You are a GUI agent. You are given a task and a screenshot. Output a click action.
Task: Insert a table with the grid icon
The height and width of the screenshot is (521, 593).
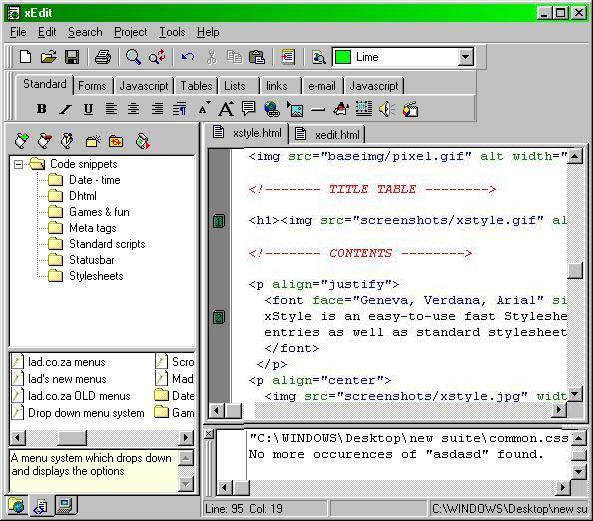pos(363,109)
